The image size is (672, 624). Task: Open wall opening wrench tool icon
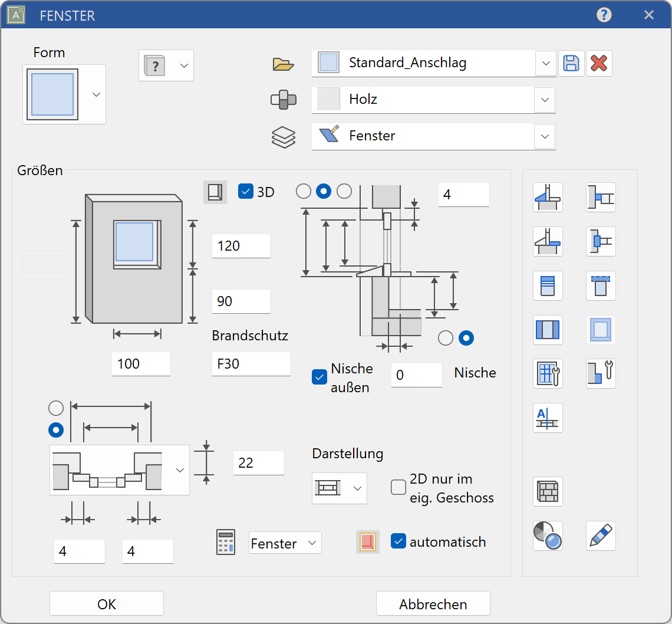601,373
